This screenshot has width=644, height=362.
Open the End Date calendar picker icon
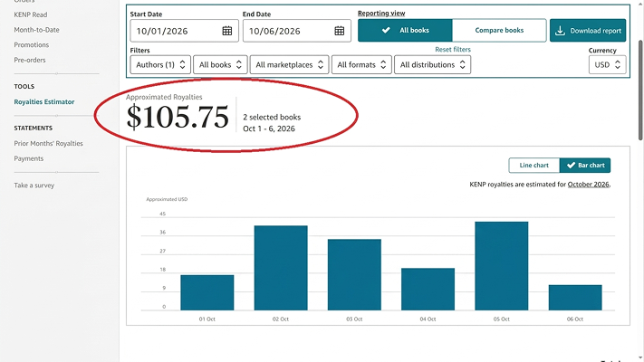[340, 31]
